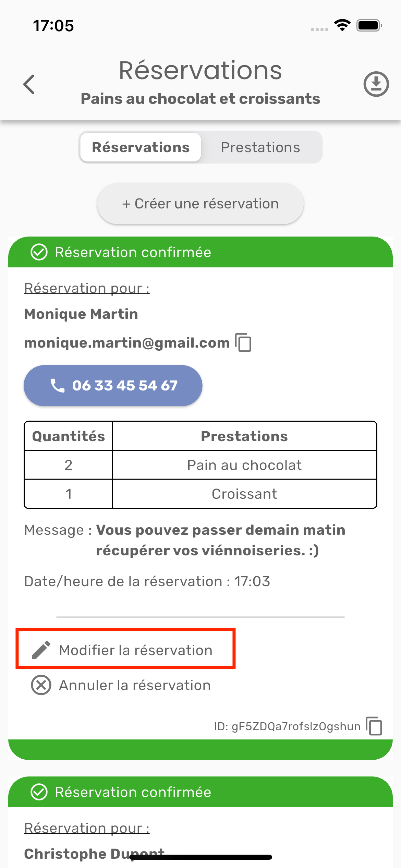Tap the back arrow icon
The width and height of the screenshot is (401, 868).
[29, 84]
